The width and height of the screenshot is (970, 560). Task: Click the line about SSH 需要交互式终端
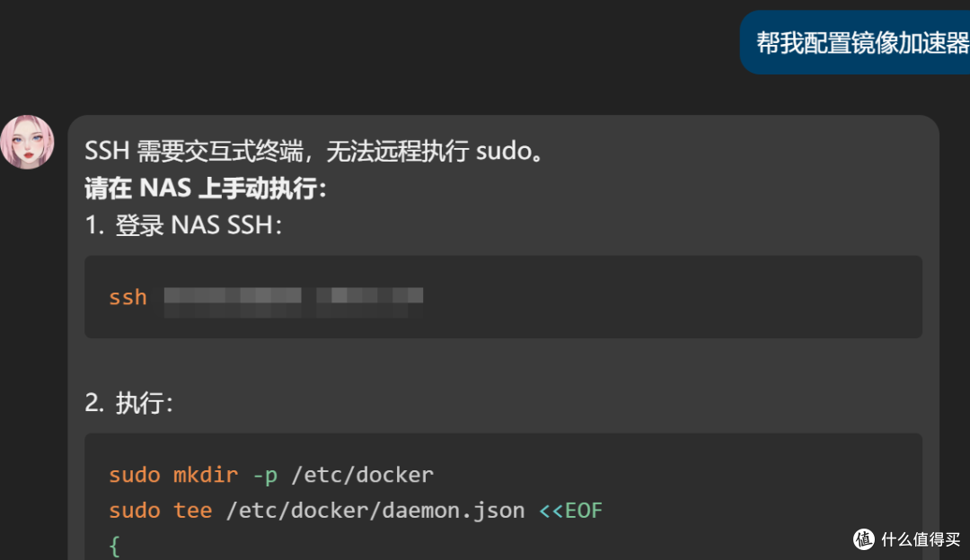[314, 152]
